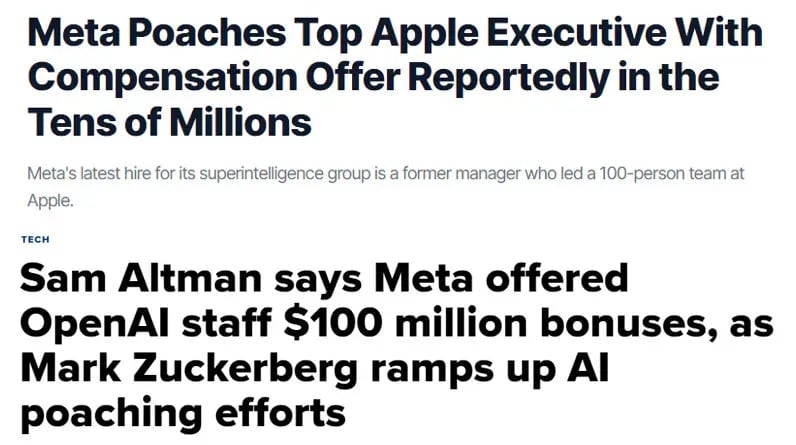This screenshot has height=445, width=796.
Task: Click the word 'Zuckerberg' in the second headline
Action: point(246,369)
